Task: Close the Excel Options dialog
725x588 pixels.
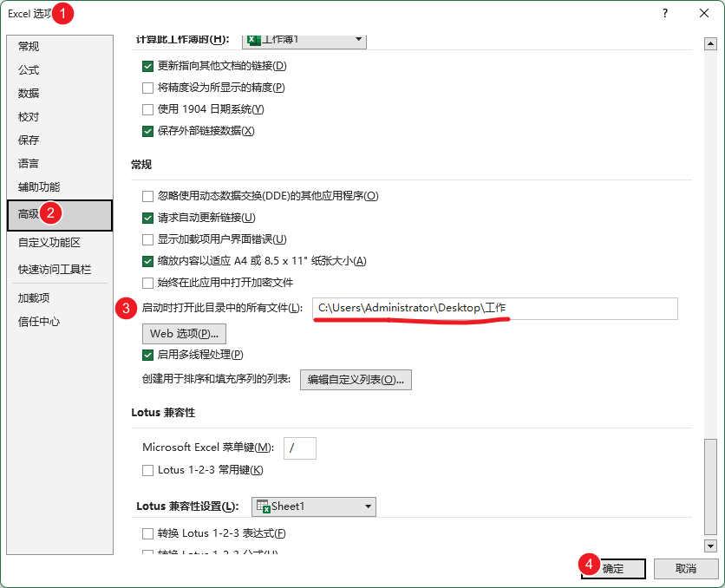Action: (704, 13)
